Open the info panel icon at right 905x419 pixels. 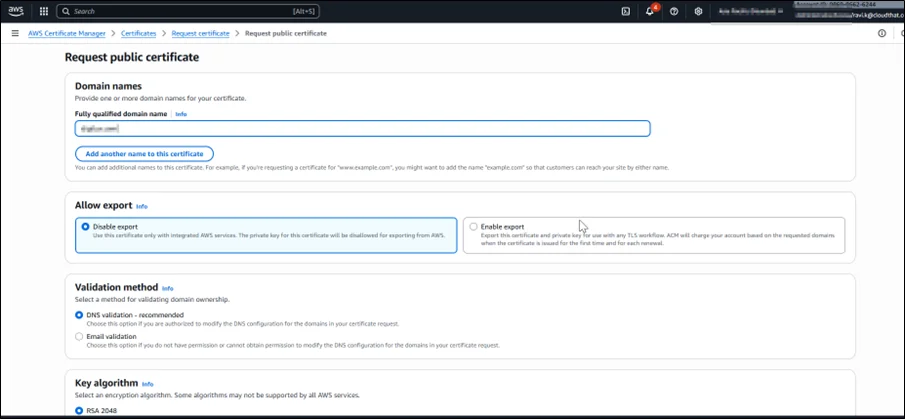point(881,33)
